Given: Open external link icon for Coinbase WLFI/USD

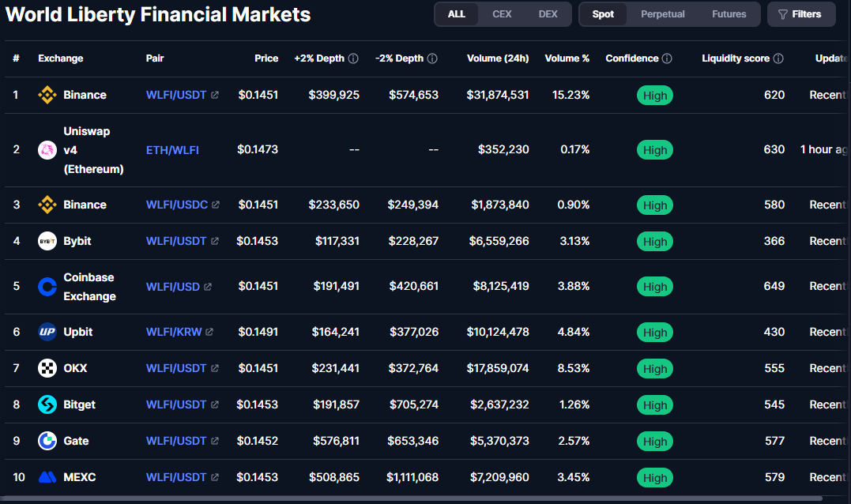Looking at the screenshot, I should coord(208,287).
